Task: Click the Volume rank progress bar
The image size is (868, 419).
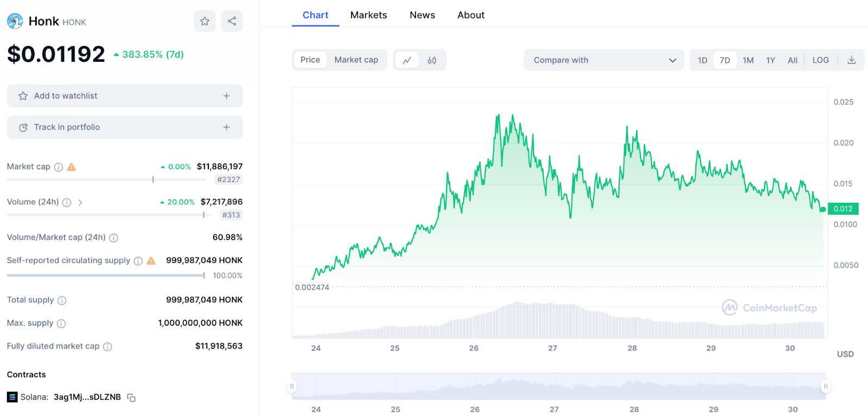Action: tap(109, 215)
